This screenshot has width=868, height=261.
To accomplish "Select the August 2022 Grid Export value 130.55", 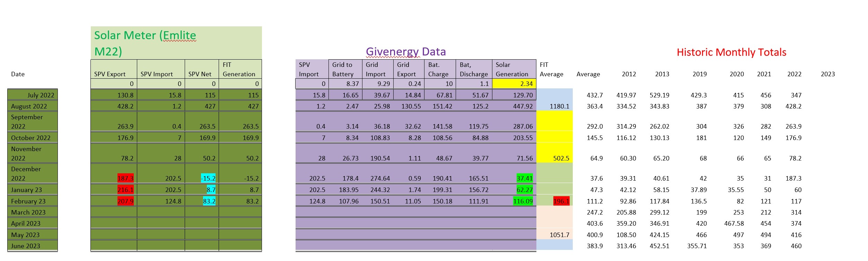I will pos(411,106).
